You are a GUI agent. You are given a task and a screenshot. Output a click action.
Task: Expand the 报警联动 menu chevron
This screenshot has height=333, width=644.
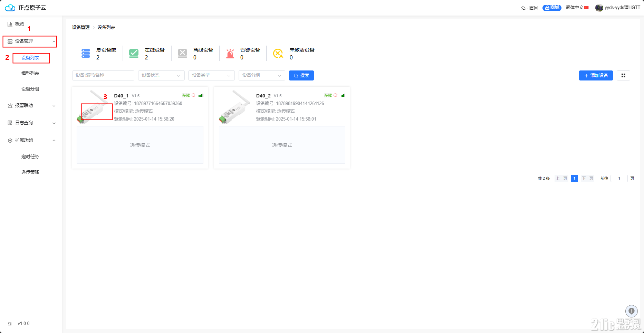[54, 106]
